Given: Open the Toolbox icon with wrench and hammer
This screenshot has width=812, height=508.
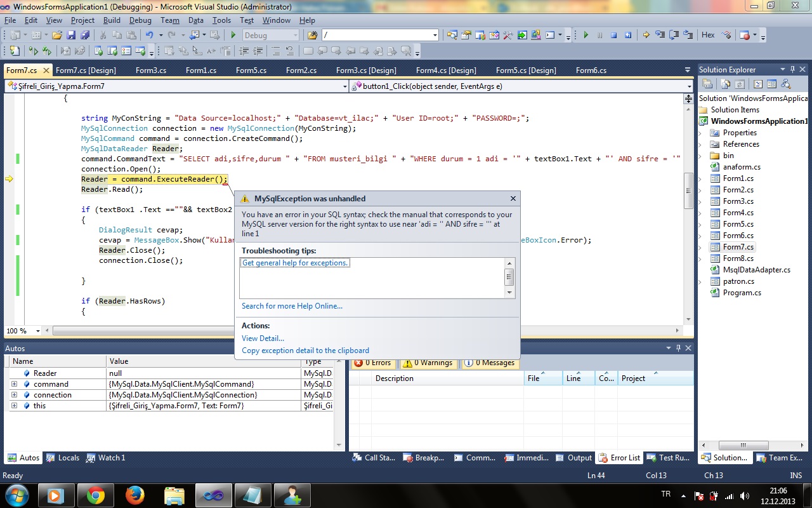Looking at the screenshot, I should pos(507,36).
